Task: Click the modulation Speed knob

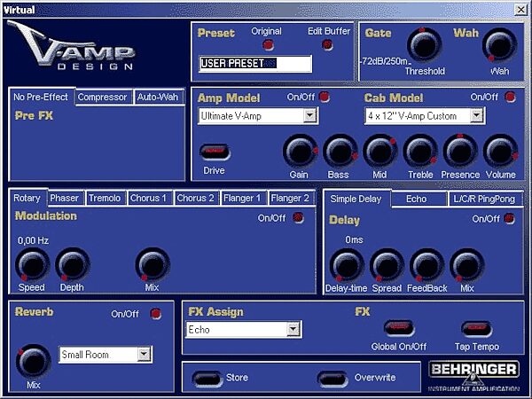Action: [33, 264]
